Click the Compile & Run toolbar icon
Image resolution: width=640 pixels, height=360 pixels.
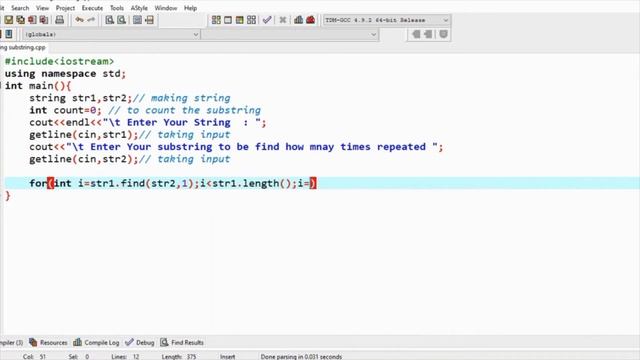point(240,20)
